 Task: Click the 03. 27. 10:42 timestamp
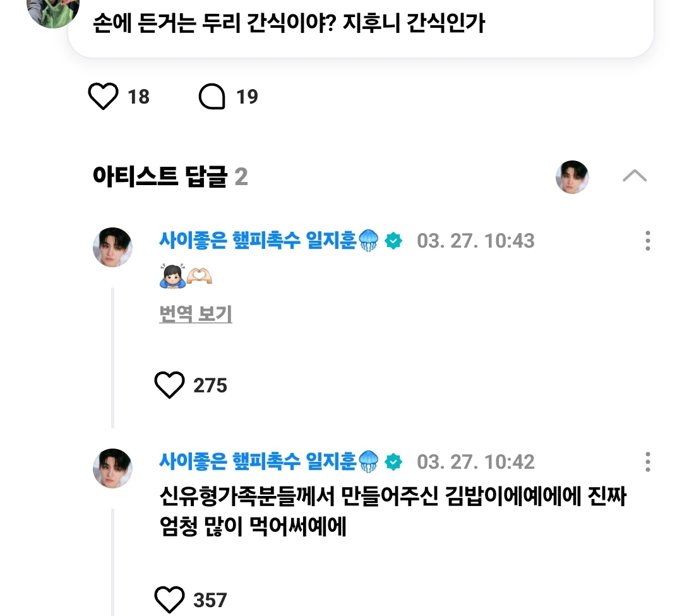pyautogui.click(x=476, y=462)
